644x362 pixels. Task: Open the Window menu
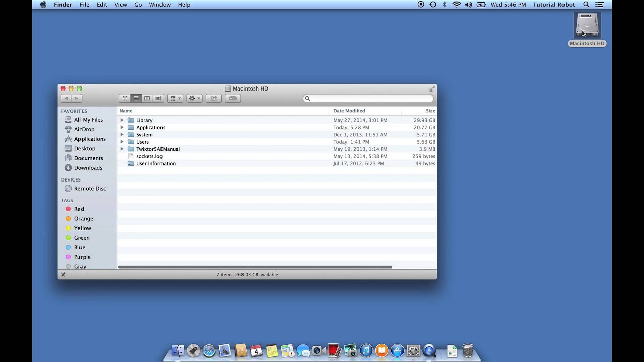coord(160,5)
